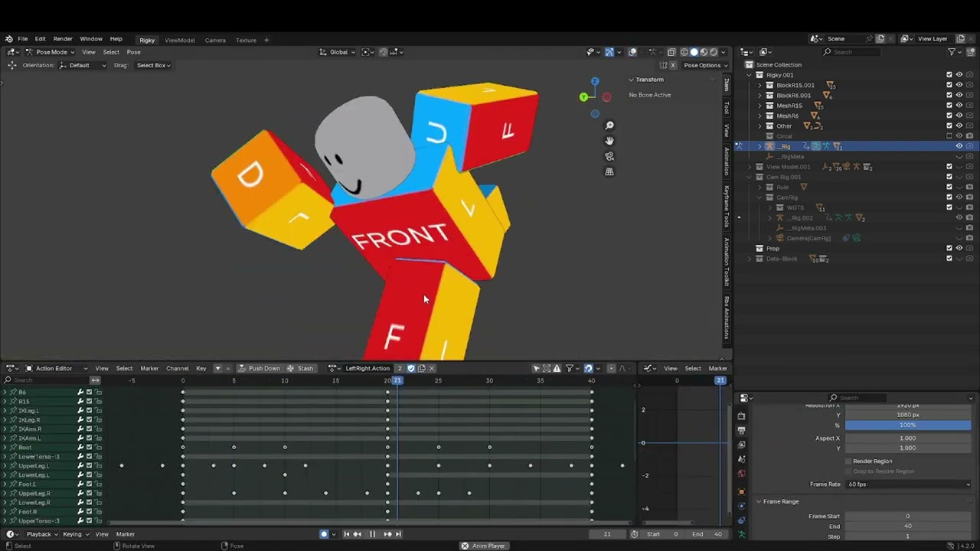Hide the Other collection with eye icon

959,126
